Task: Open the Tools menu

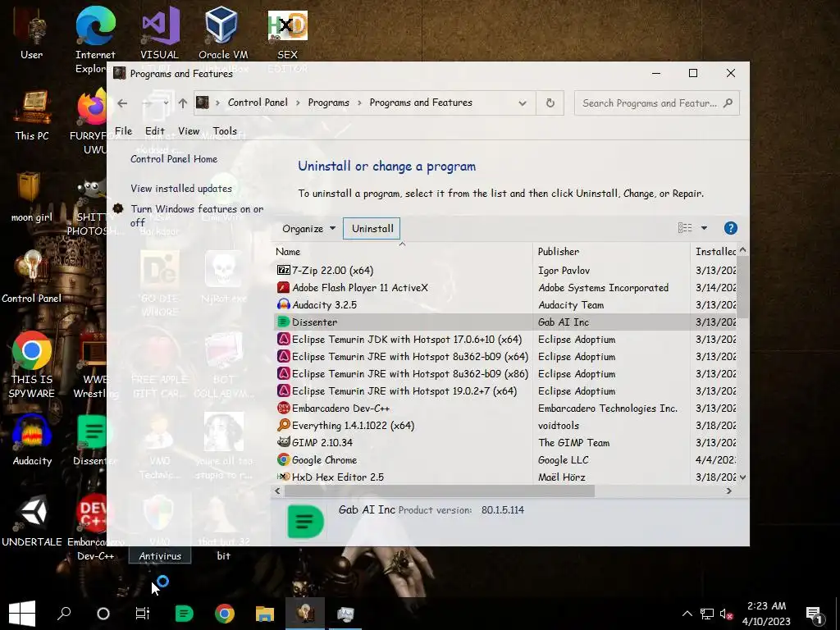Action: pos(225,130)
